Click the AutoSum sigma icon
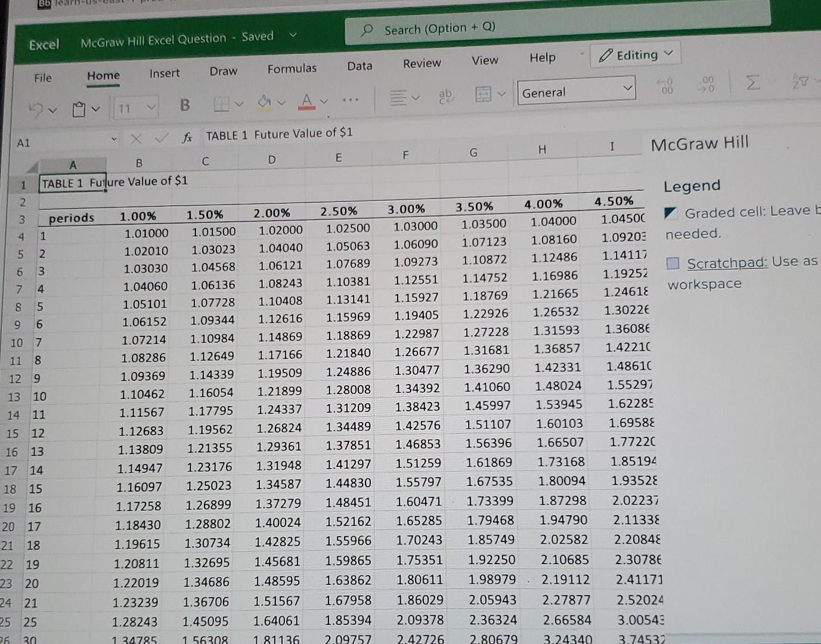Screen dimensions: 821x644 752,83
